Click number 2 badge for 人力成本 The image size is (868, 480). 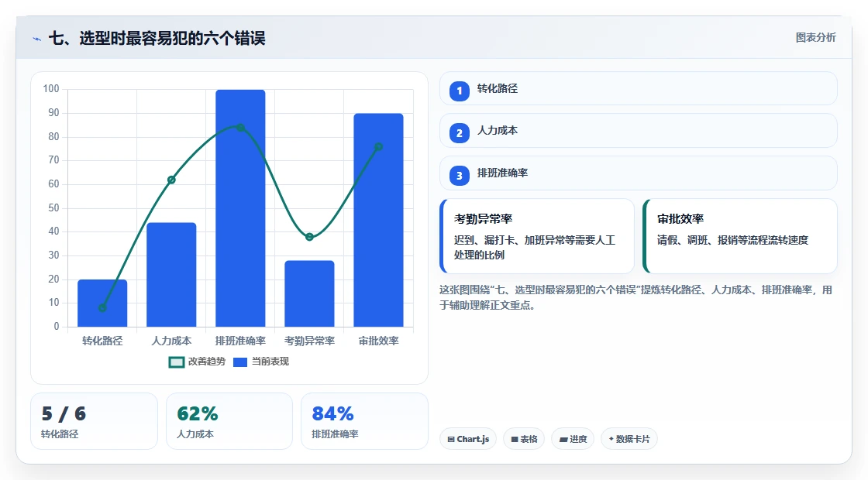[459, 132]
